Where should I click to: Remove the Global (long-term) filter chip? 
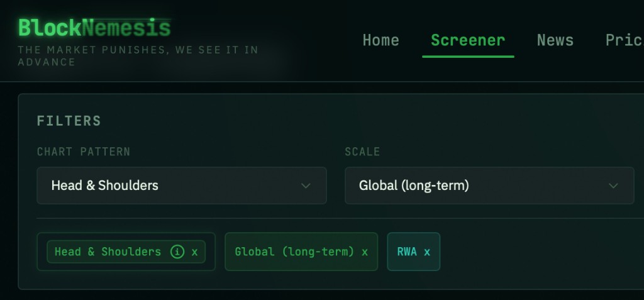[x=365, y=252]
